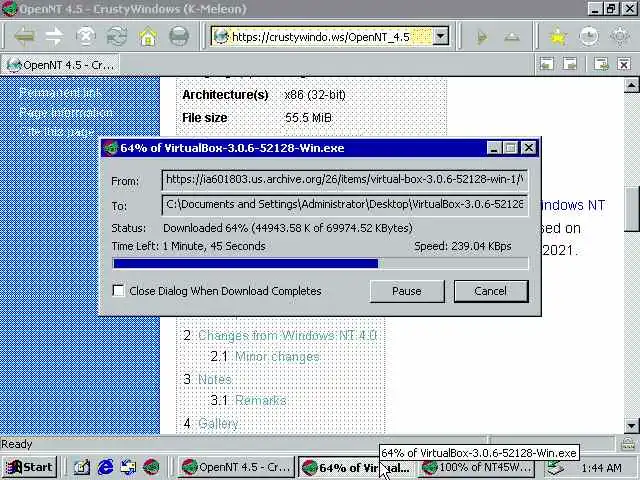Switch to OpenNT 4.5 taskbar button
The width and height of the screenshot is (640, 480).
pyautogui.click(x=236, y=467)
